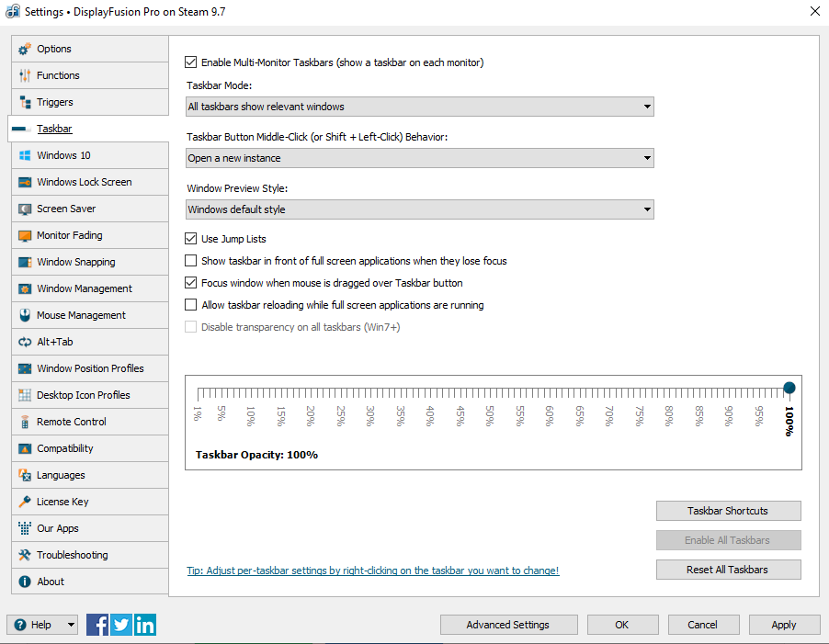
Task: Switch to the Window Snapping tab
Action: (76, 262)
